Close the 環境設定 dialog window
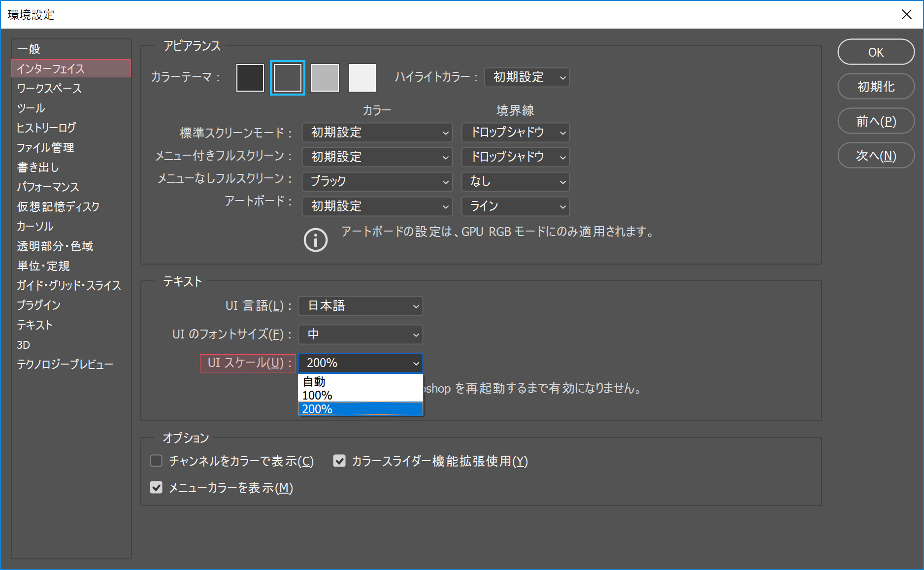924x570 pixels. (906, 14)
